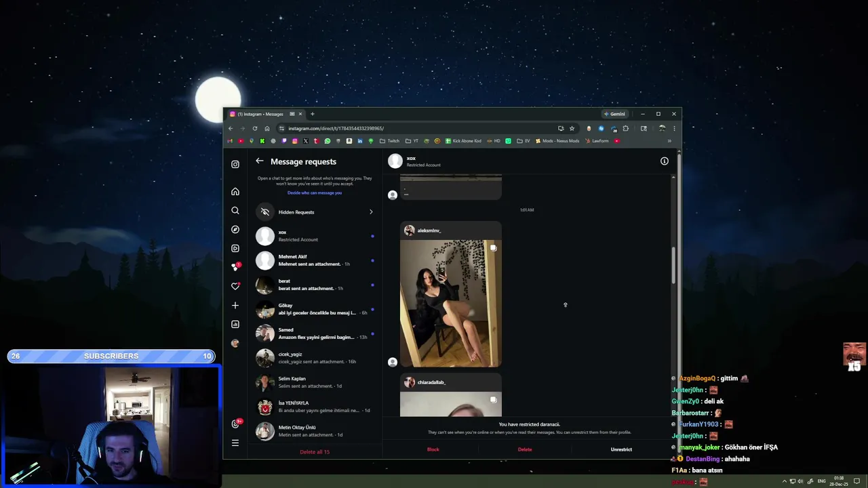This screenshot has height=488, width=868.
Task: Open the xox restricted account request
Action: (315, 236)
